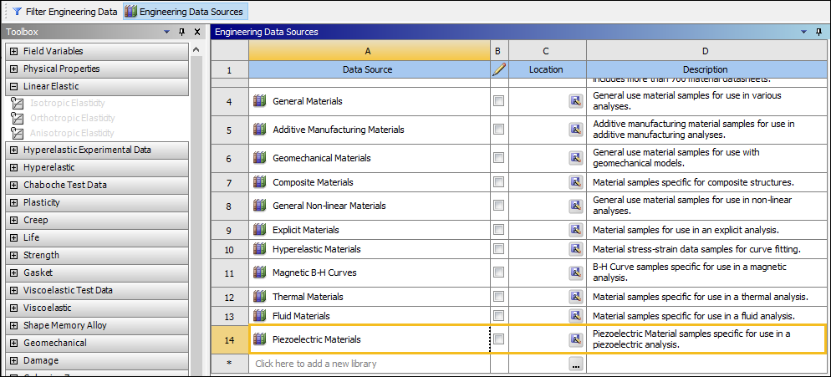831x377 pixels.
Task: Click the browse ellipsis button for new library
Action: 576,364
